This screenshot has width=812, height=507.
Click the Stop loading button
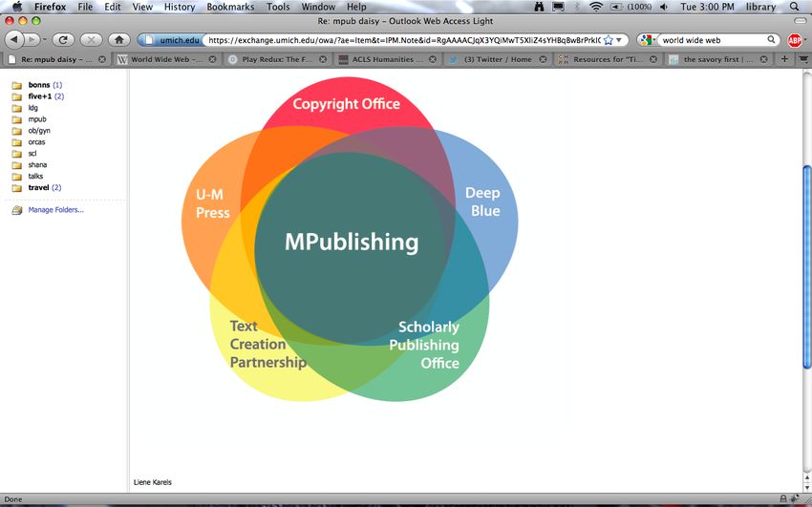[91, 40]
